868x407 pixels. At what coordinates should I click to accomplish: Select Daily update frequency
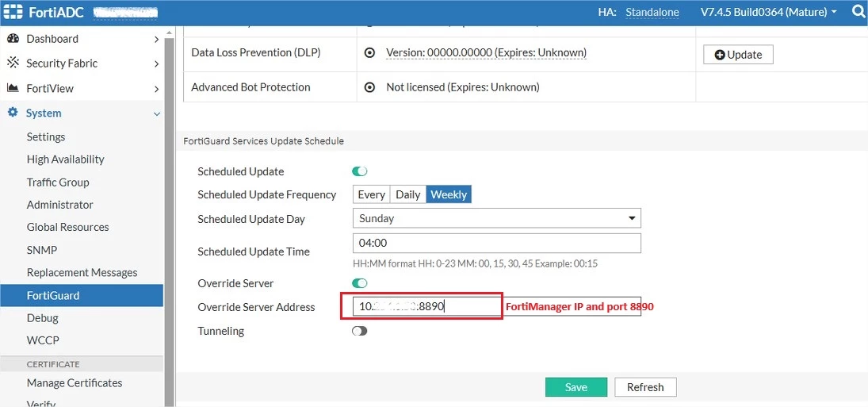pos(408,194)
